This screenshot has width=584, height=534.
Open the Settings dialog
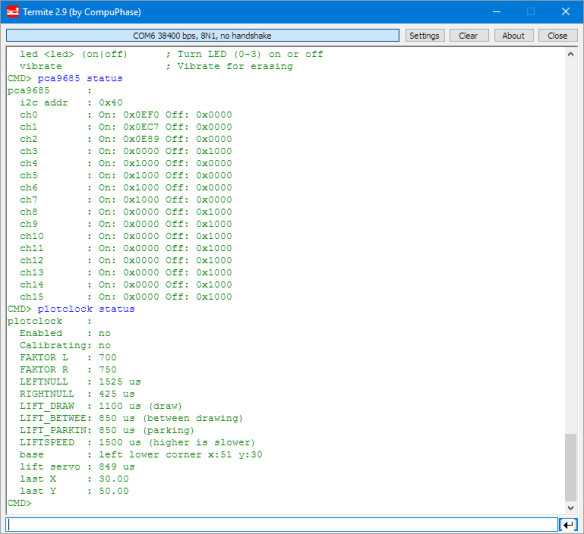click(425, 36)
